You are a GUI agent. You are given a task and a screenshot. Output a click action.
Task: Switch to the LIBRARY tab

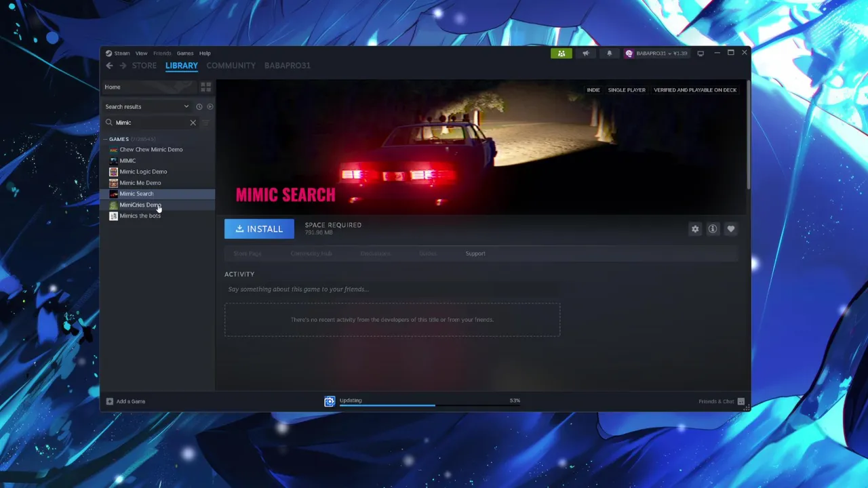[182, 66]
